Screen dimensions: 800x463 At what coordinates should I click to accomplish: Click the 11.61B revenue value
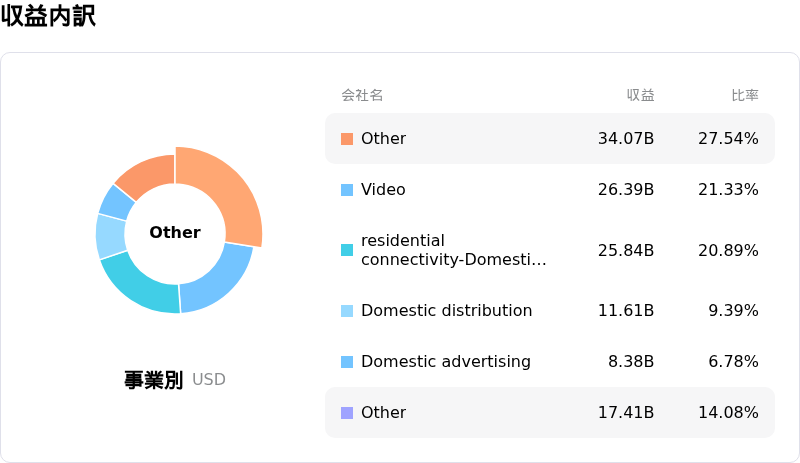tap(626, 310)
